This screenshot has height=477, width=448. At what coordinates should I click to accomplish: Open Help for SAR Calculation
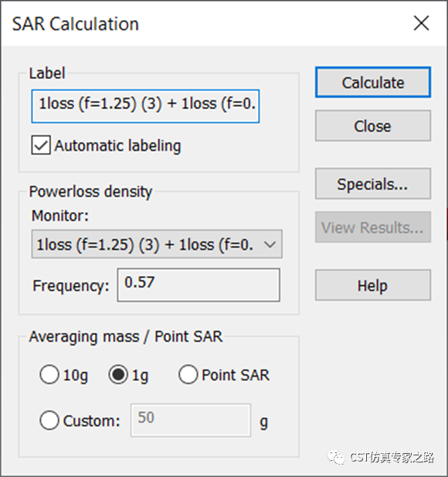pos(373,285)
